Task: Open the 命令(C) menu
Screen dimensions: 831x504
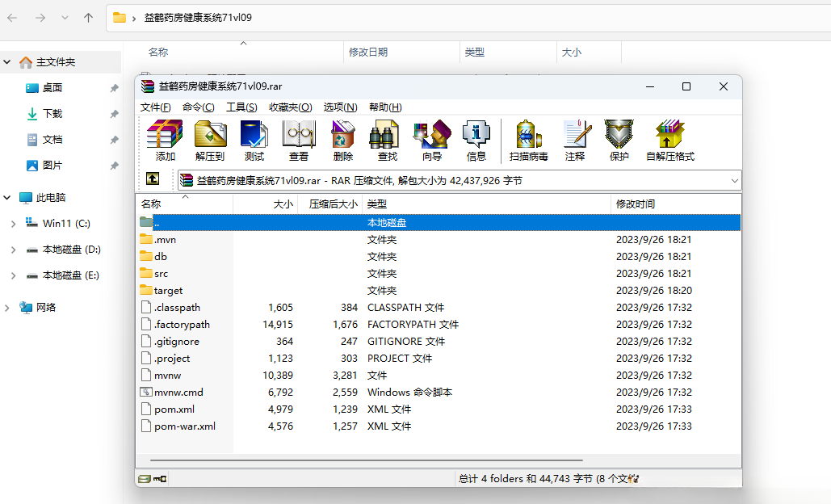Action: (x=198, y=107)
